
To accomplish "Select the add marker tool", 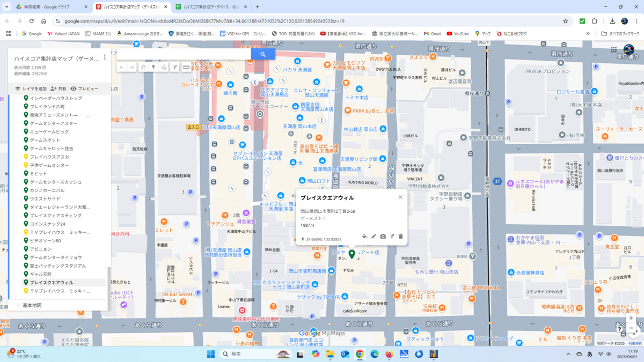I will [153, 68].
